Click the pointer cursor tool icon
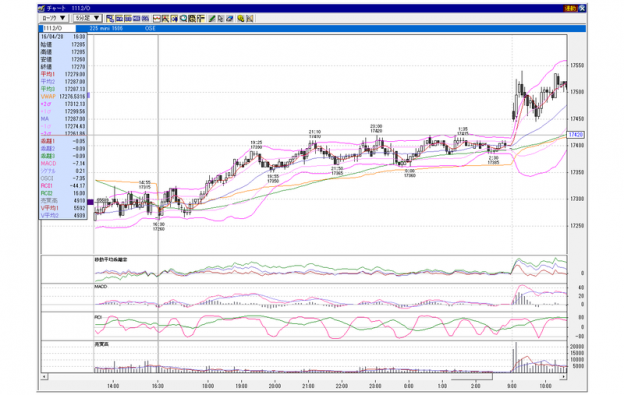 (x=220, y=18)
